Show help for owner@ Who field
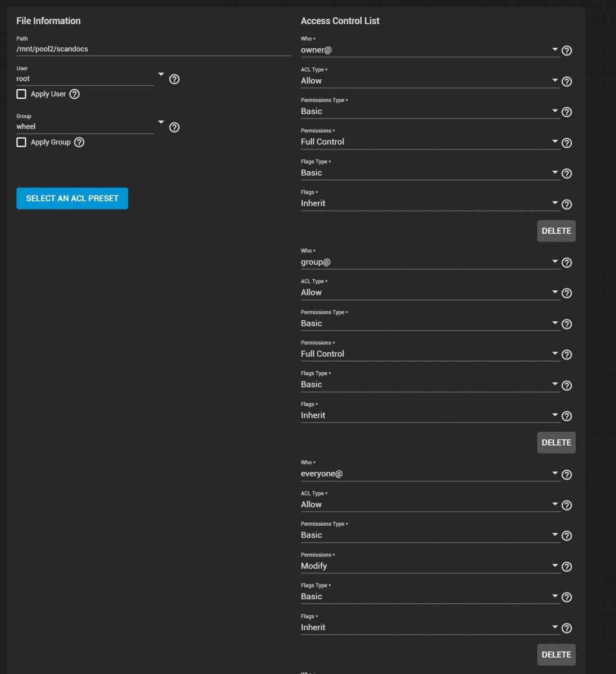The image size is (616, 674). tap(567, 51)
